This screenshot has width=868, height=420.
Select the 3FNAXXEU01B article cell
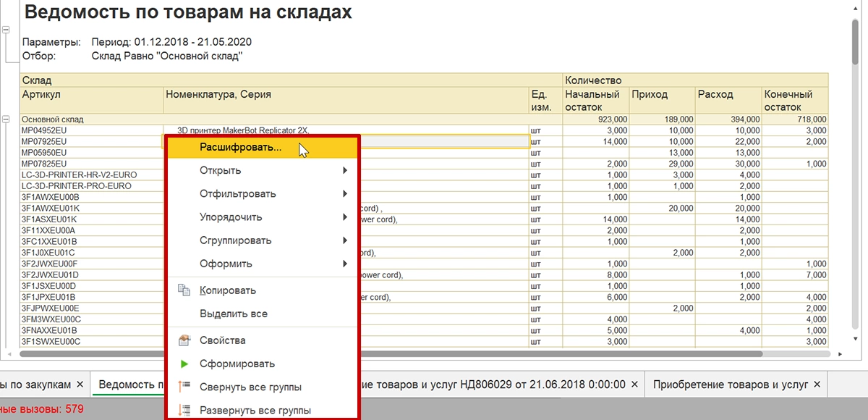[92, 330]
